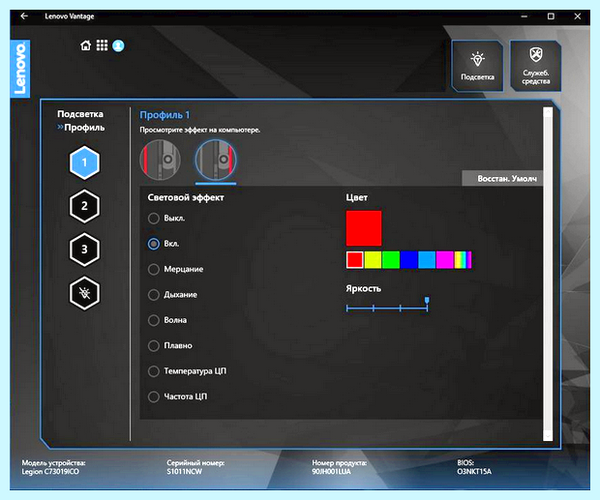The width and height of the screenshot is (600, 500).
Task: Select the Частота ЦП effect
Action: pyautogui.click(x=178, y=397)
